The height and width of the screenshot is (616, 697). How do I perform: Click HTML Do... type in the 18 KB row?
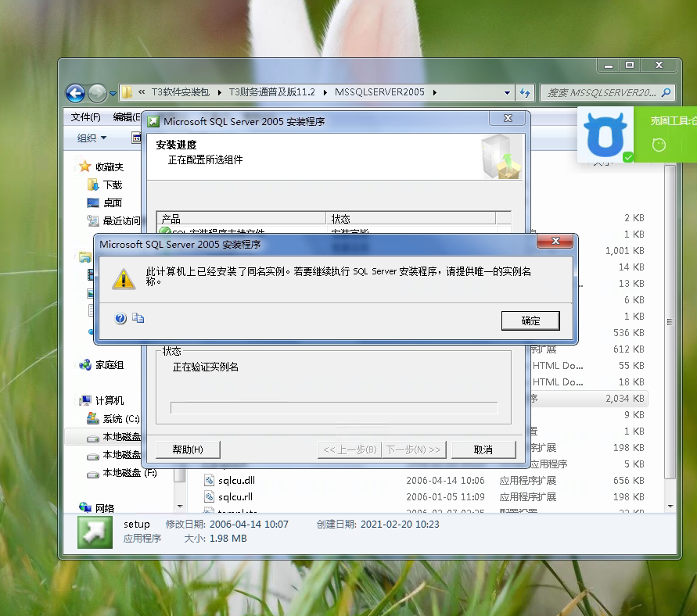coord(558,382)
